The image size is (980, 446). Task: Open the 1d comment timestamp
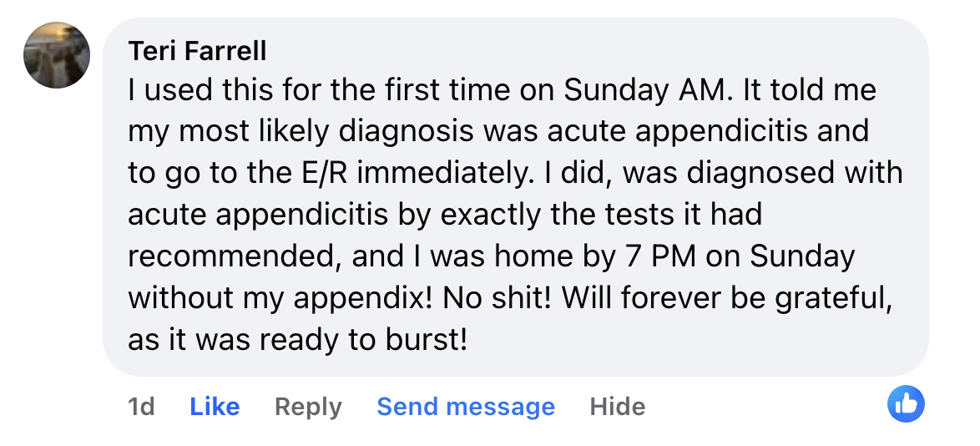(141, 407)
